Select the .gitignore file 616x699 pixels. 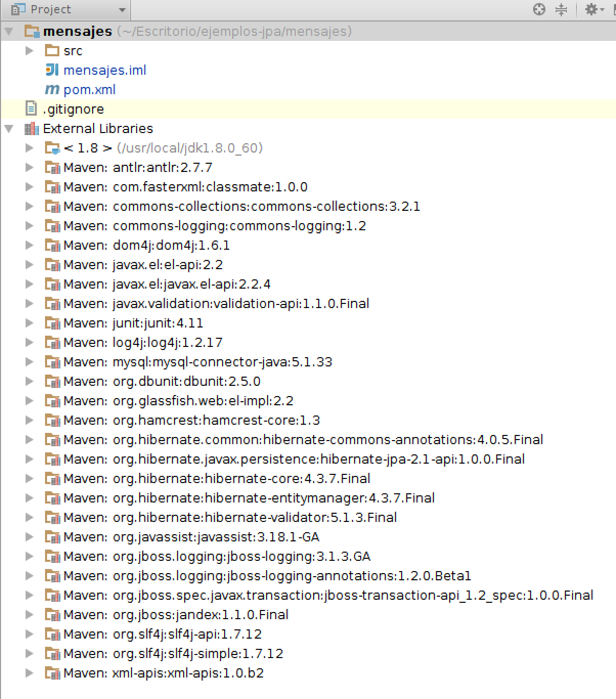73,109
